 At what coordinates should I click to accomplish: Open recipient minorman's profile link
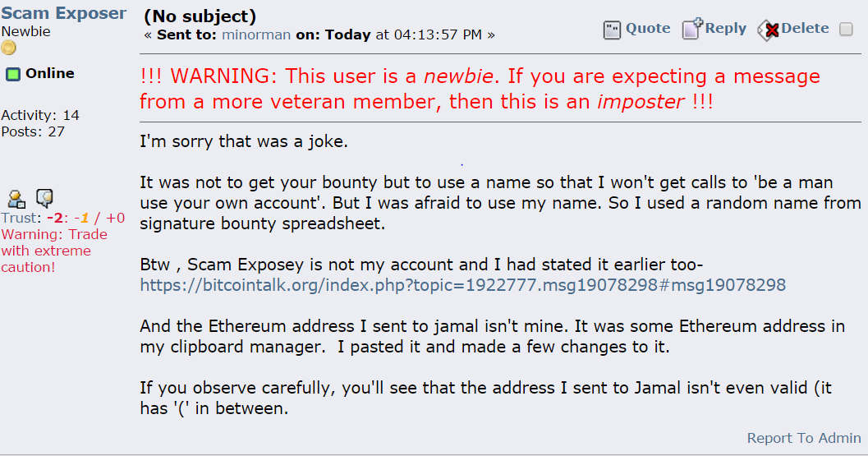(256, 35)
